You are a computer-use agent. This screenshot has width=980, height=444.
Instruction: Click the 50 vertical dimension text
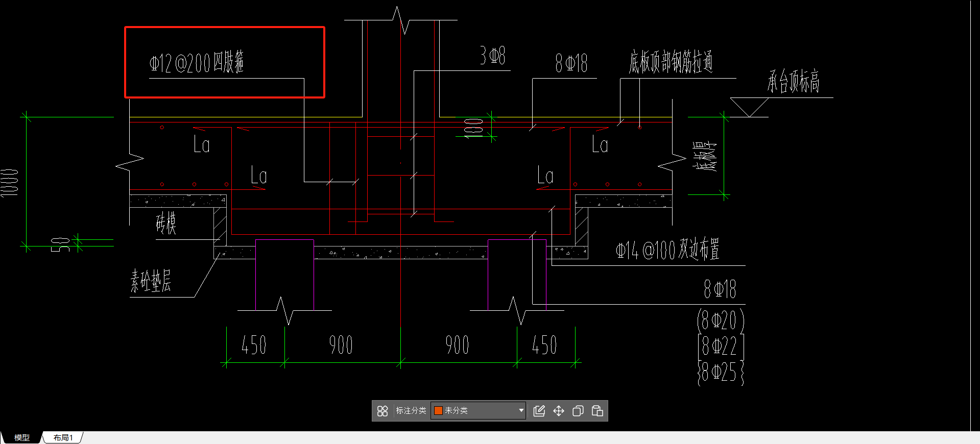point(60,244)
